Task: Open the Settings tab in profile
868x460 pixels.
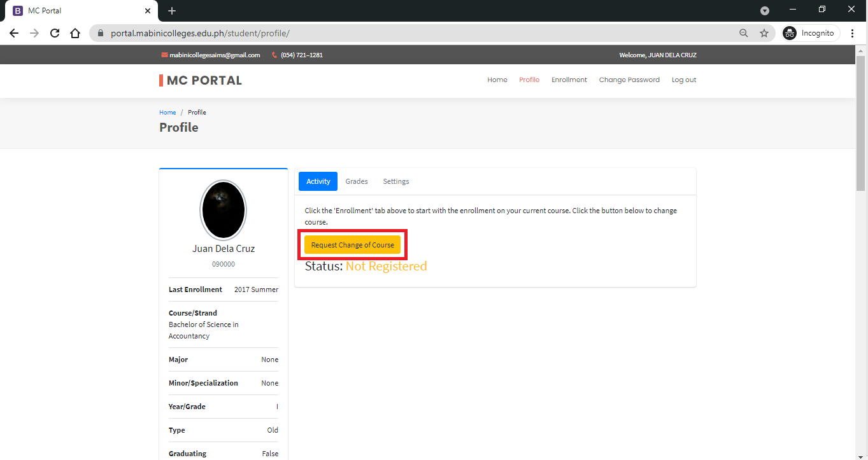Action: (395, 181)
